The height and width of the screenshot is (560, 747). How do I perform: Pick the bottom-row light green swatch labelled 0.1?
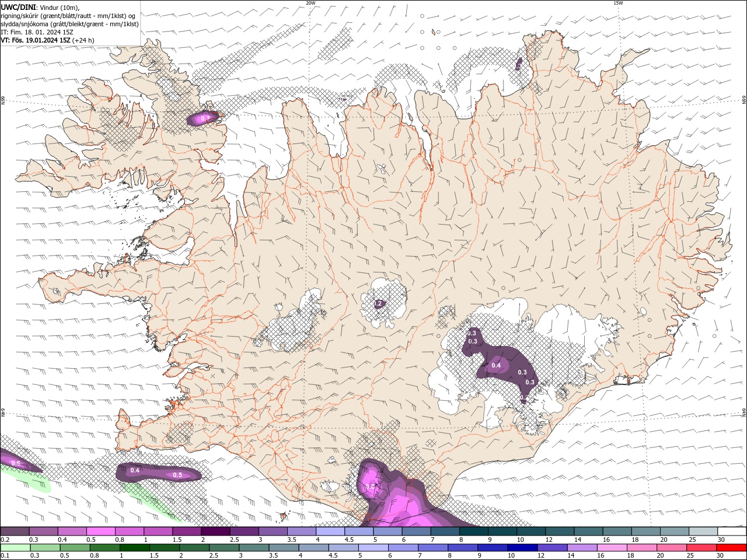pyautogui.click(x=15, y=548)
